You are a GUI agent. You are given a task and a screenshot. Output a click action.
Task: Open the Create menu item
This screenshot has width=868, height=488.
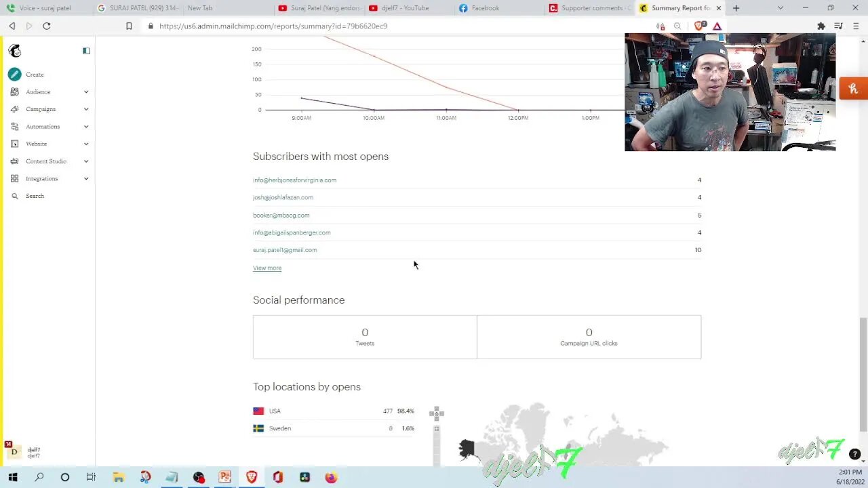pos(35,75)
